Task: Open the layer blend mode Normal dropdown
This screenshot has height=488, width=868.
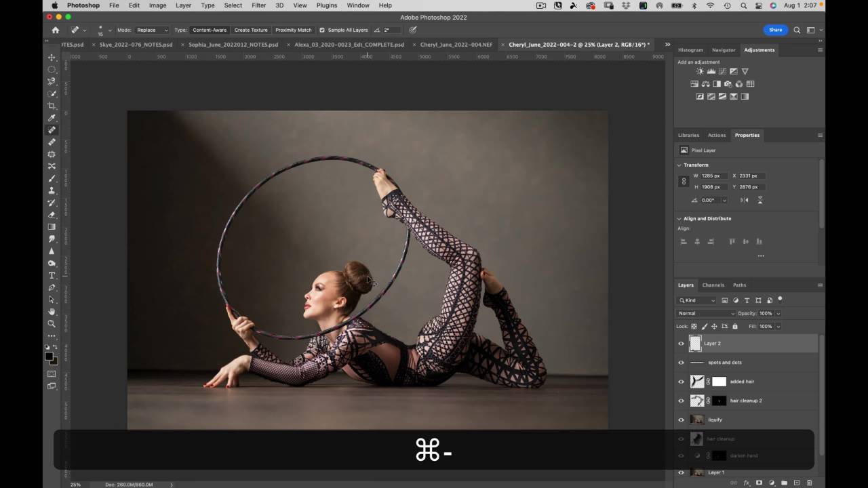Action: (x=706, y=313)
